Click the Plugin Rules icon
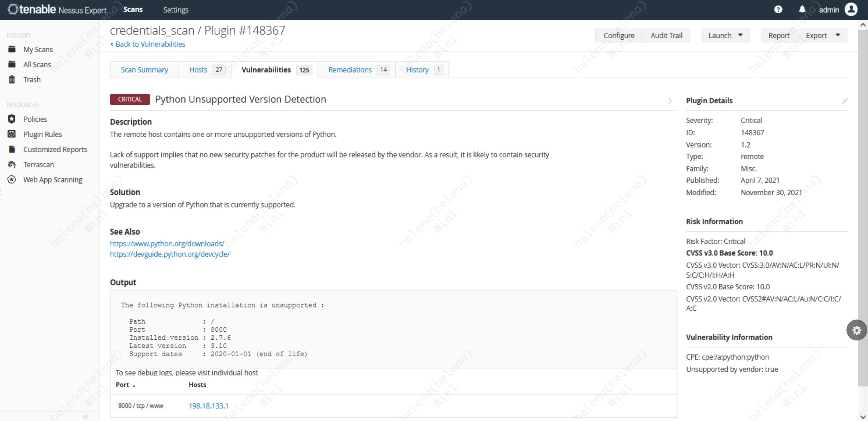 (x=12, y=134)
